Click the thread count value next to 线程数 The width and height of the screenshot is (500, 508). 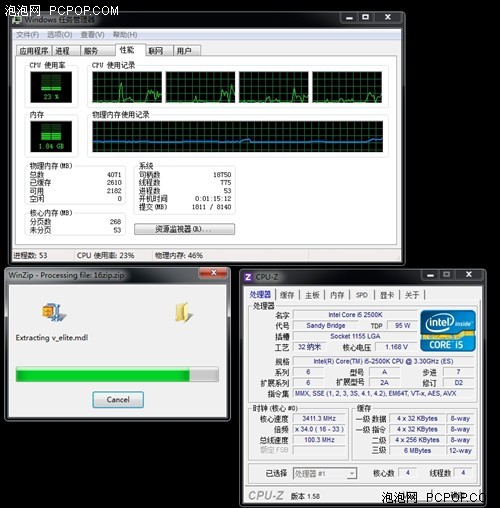463,473
